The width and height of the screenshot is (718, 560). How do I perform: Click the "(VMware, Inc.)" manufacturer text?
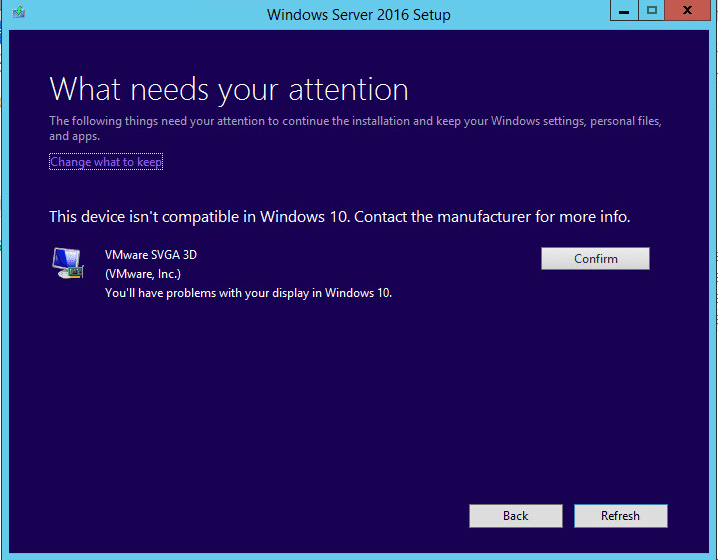pyautogui.click(x=143, y=274)
